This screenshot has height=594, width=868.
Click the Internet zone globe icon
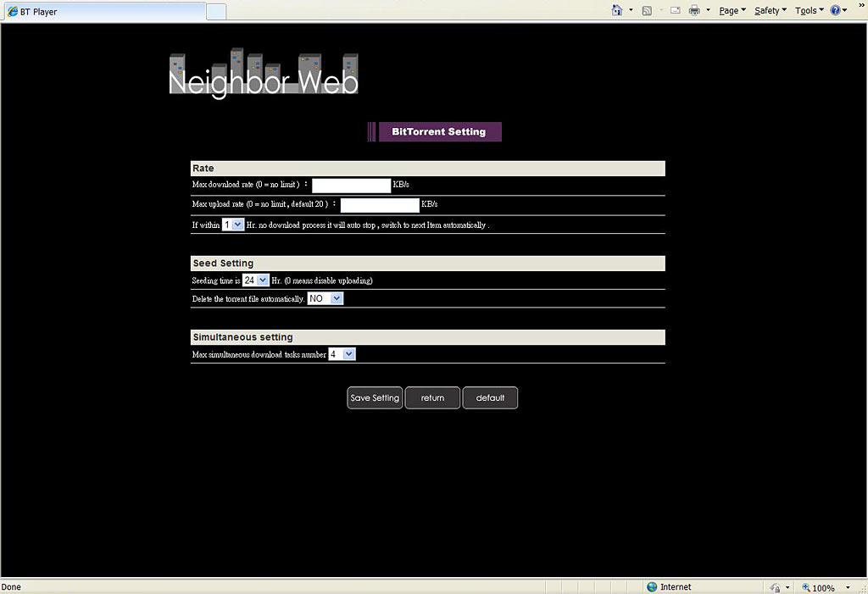pyautogui.click(x=652, y=587)
